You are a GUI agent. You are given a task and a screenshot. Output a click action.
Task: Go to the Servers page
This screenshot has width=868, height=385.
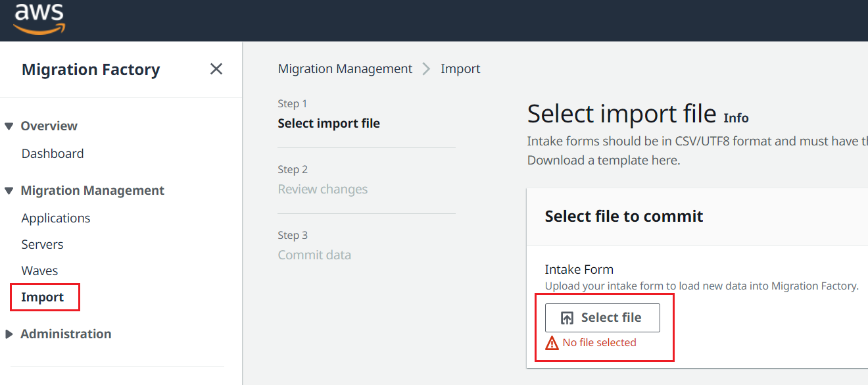[x=42, y=244]
